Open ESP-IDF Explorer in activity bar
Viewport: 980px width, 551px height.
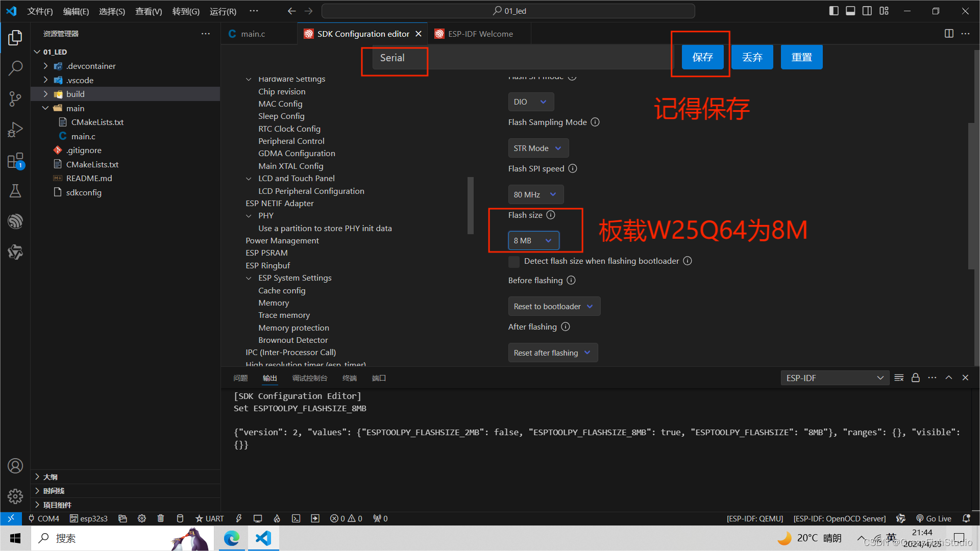(x=15, y=221)
